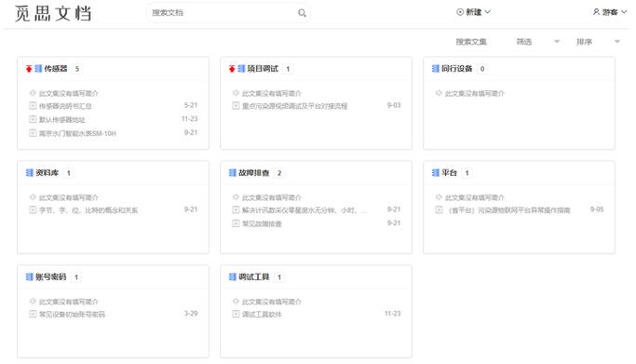Click the blue collection icon next to 资料库
636x364 pixels.
(29, 173)
